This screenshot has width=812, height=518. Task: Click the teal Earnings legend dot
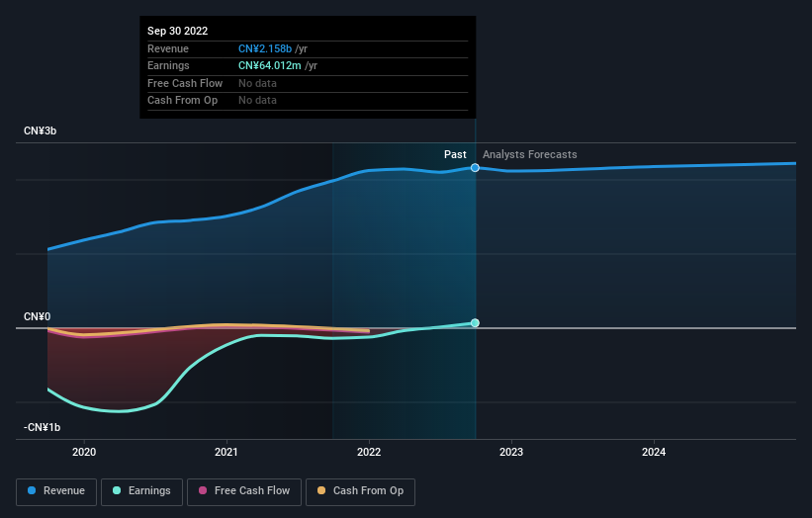117,490
